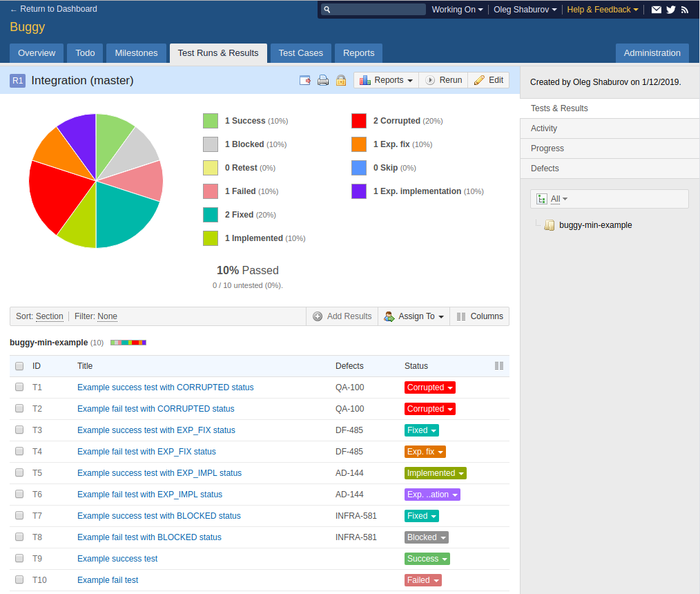Click the printer icon beside Reports
Viewport: 700px width, 594px height.
323,80
